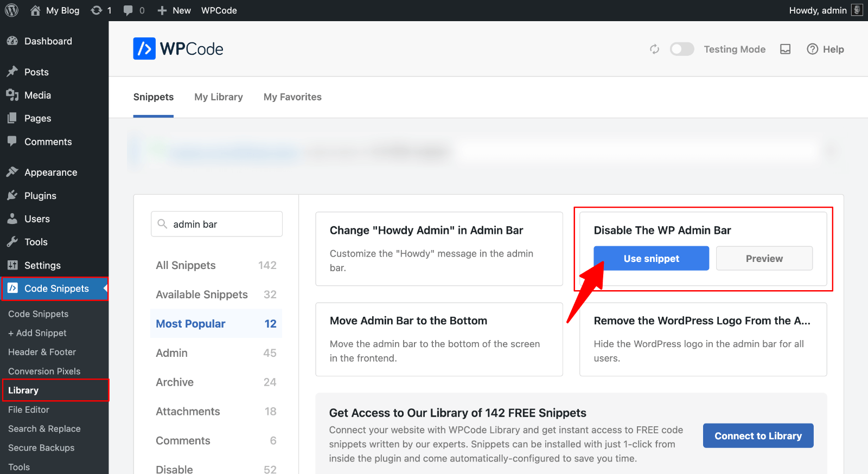This screenshot has width=868, height=474.
Task: Click the admin bar search field
Action: [x=216, y=224]
